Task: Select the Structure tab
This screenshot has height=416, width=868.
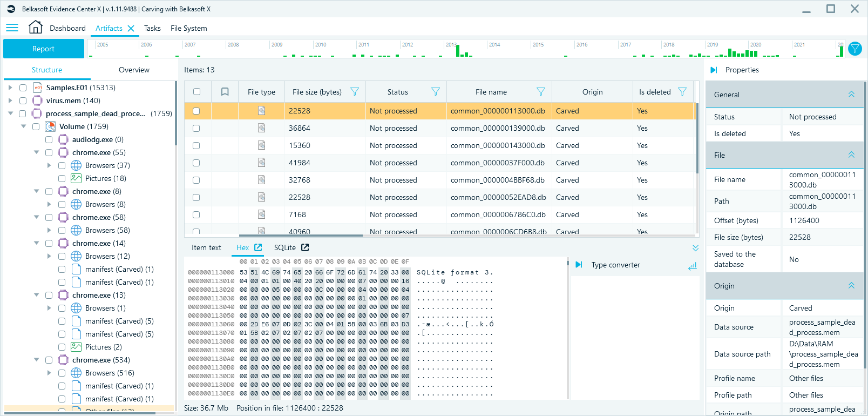Action: tap(47, 70)
